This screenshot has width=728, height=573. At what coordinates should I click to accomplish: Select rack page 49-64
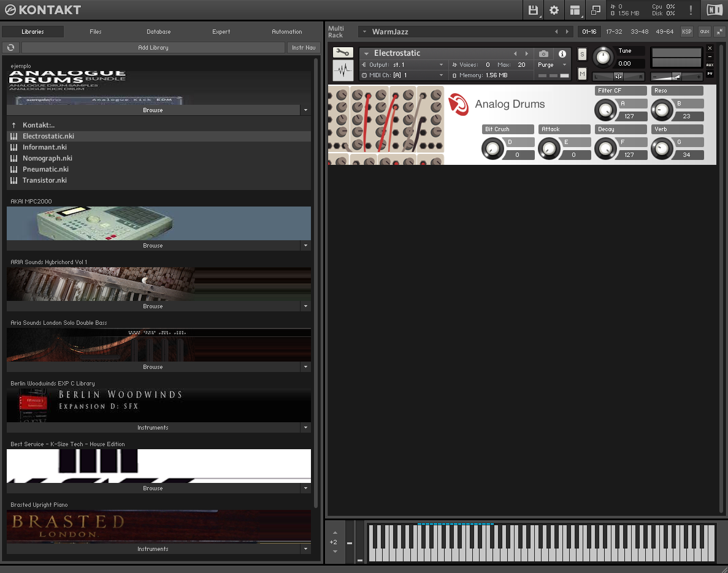664,31
